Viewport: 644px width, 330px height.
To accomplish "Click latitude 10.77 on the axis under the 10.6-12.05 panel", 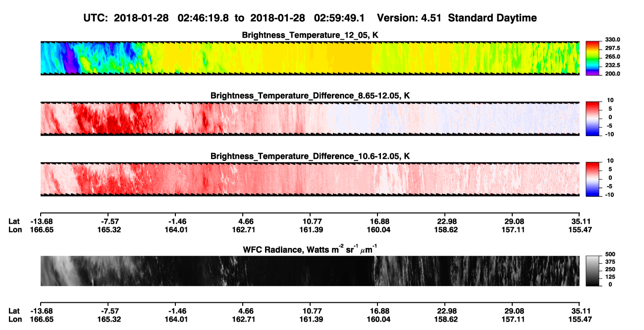I will click(x=311, y=221).
